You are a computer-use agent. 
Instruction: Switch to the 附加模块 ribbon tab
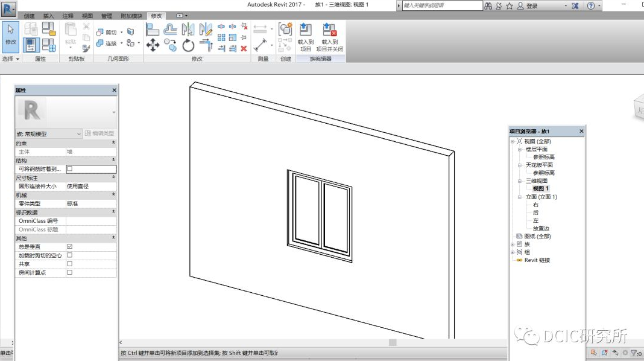(131, 16)
